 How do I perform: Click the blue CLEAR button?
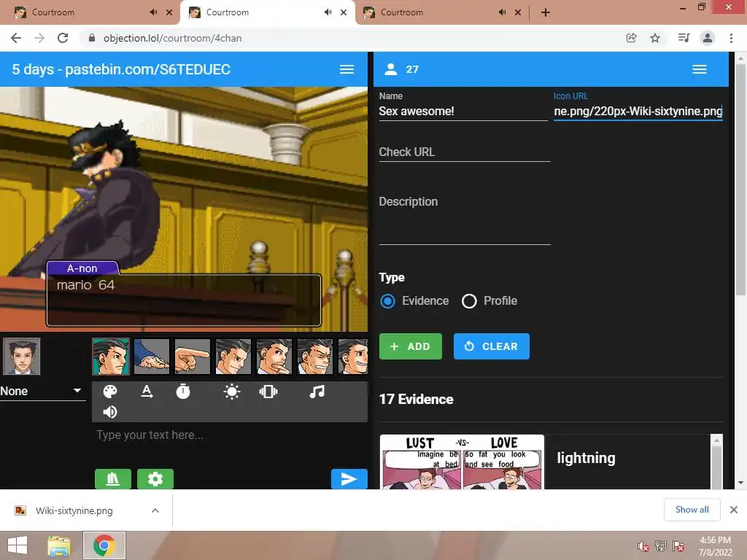[x=491, y=346]
